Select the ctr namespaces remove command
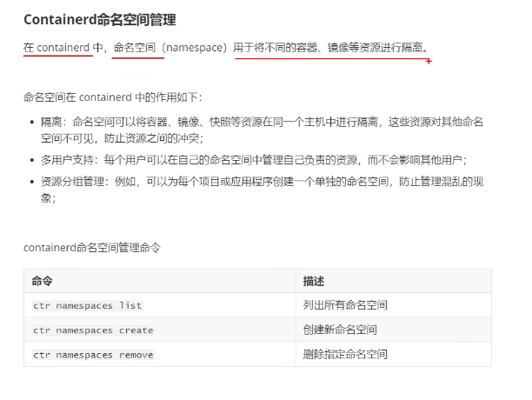This screenshot has height=400, width=532. coord(93,355)
